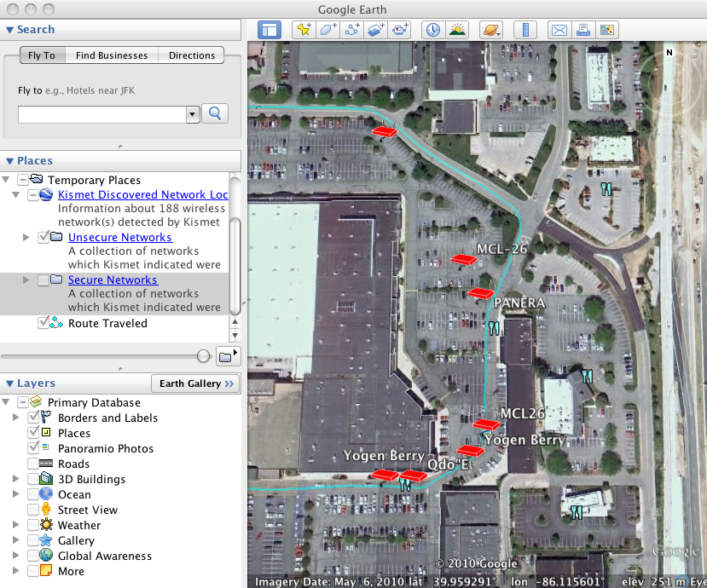Show historical imagery clock icon
This screenshot has height=588, width=707.
point(433,30)
